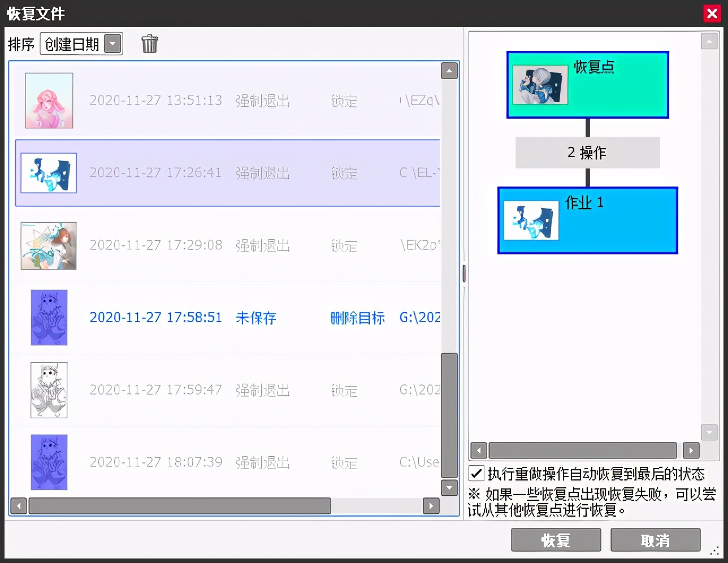The image size is (728, 563).
Task: Click the right arrow of bottom horizontal scrollbar
Action: 431,506
